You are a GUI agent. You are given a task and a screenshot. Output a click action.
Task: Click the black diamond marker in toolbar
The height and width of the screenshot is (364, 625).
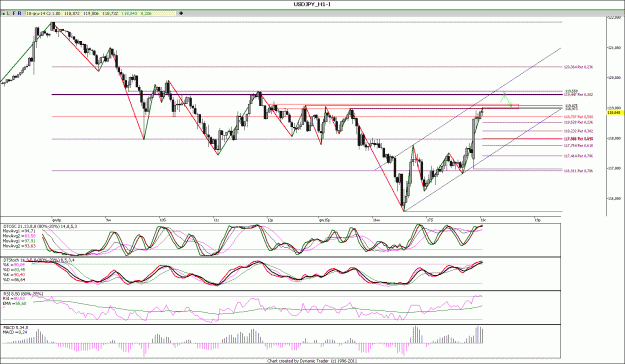tap(181, 13)
